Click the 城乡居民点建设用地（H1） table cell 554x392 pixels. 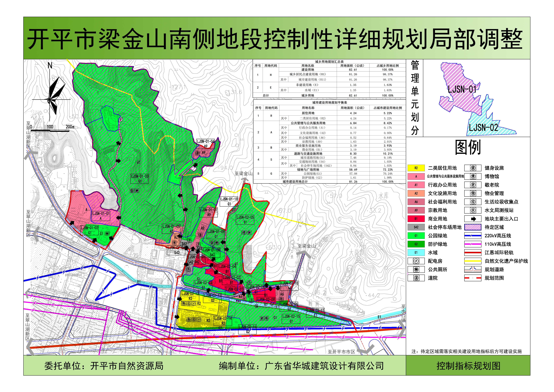[x=308, y=74]
